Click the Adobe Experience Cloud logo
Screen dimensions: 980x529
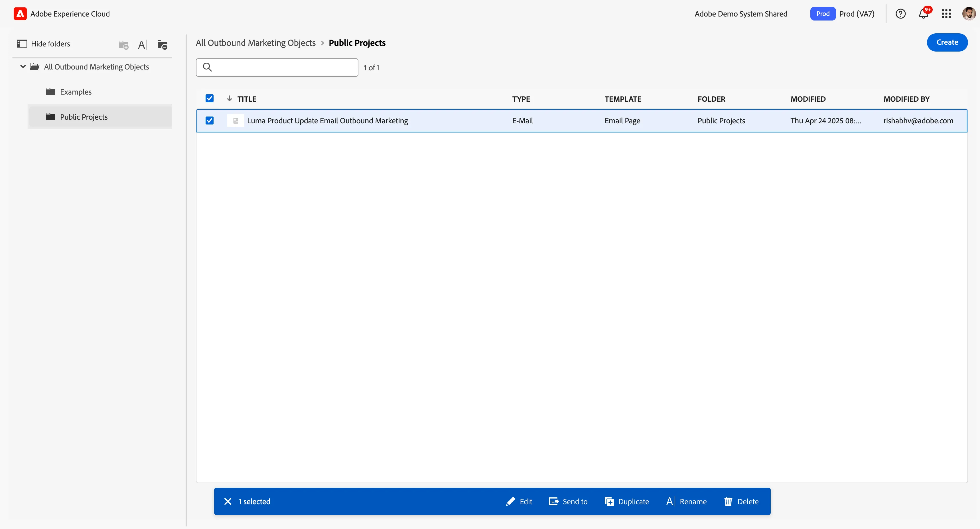[x=20, y=14]
